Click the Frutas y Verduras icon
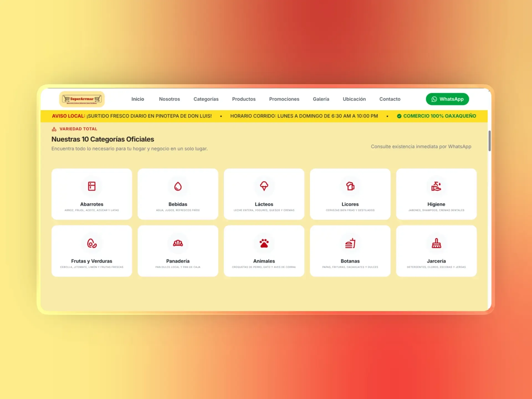 click(92, 243)
